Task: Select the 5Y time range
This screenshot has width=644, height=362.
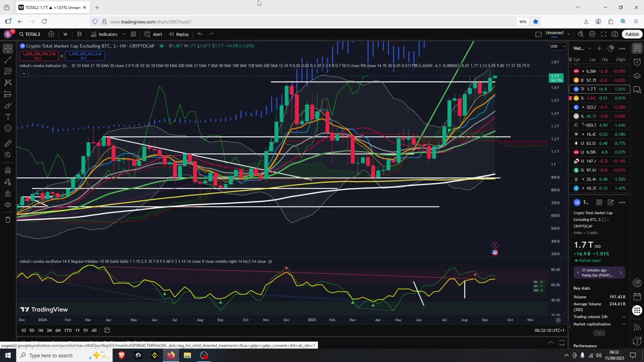Action: pos(86,330)
